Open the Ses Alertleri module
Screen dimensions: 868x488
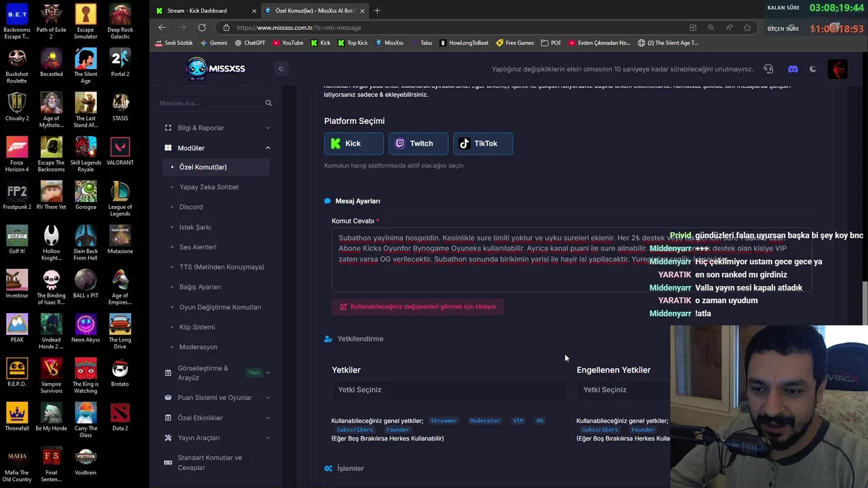point(198,247)
